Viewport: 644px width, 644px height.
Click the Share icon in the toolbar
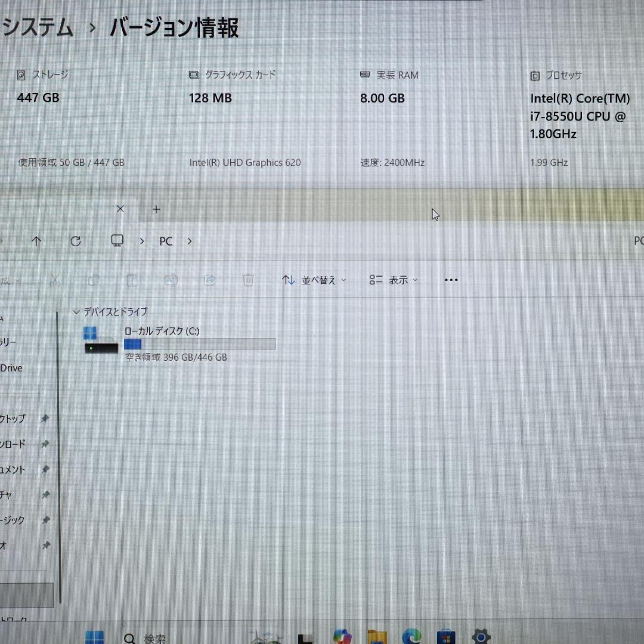click(x=209, y=280)
